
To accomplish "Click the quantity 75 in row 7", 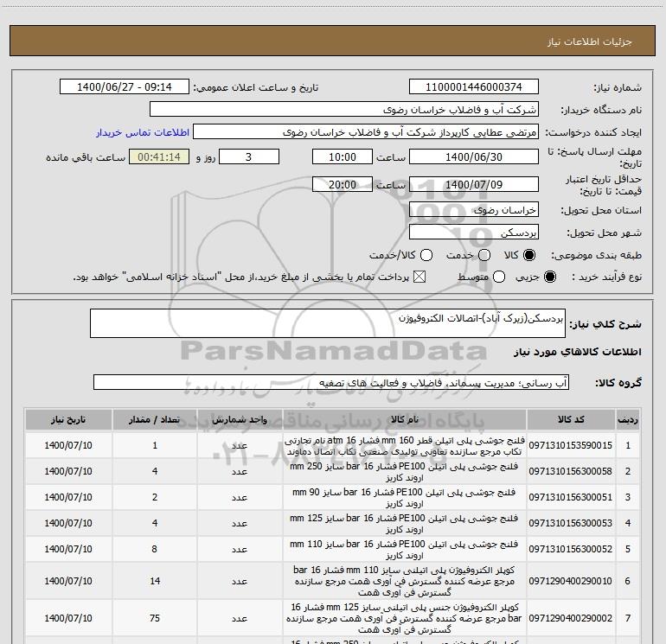I will [x=155, y=618].
